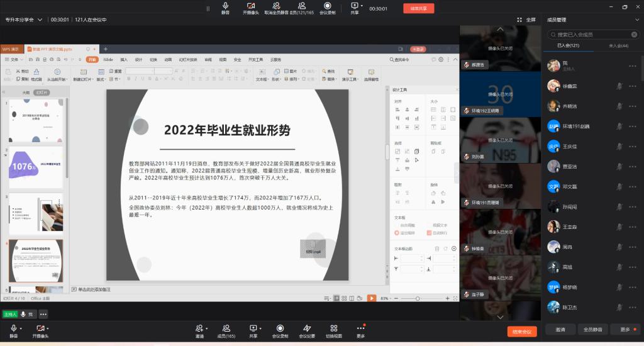
Task: Expand 专升本分享会 meeting info dropdown
Action: tap(40, 20)
